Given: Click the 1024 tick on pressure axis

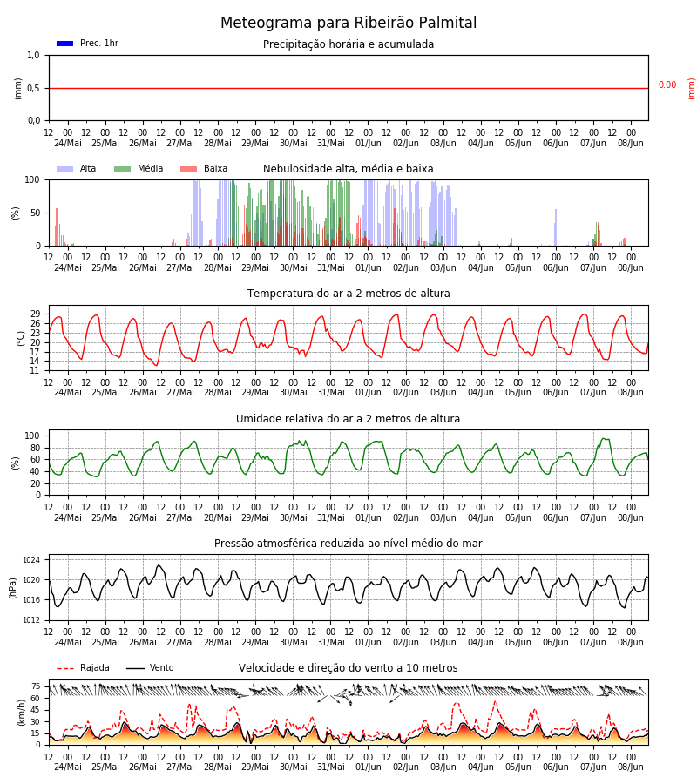Looking at the screenshot, I should click(x=31, y=560).
